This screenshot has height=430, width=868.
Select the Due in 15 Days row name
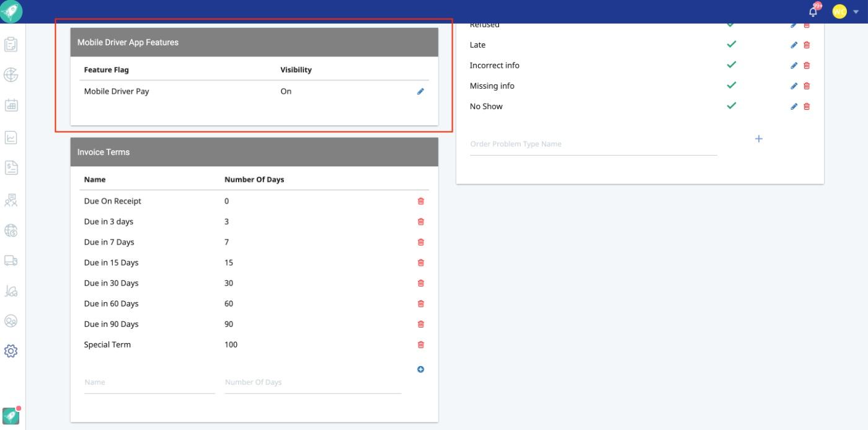pos(111,262)
